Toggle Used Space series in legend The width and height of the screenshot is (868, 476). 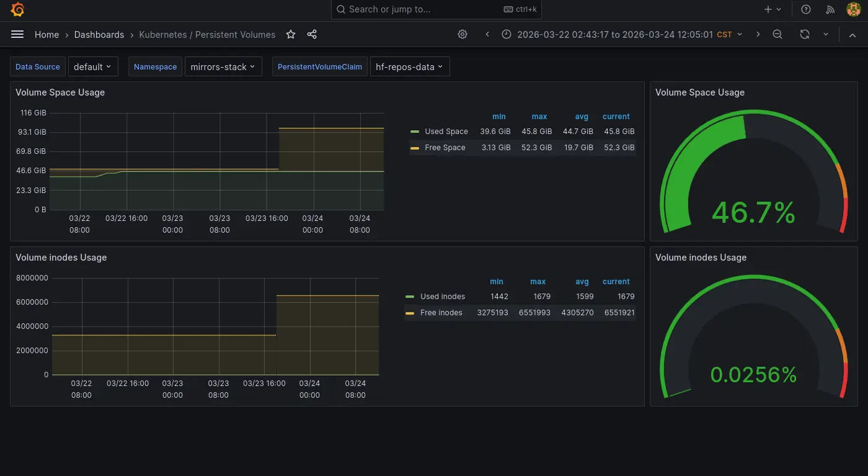(446, 132)
